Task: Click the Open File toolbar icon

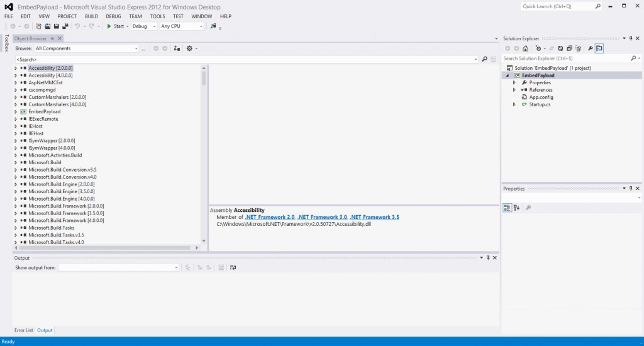Action: 48,26
